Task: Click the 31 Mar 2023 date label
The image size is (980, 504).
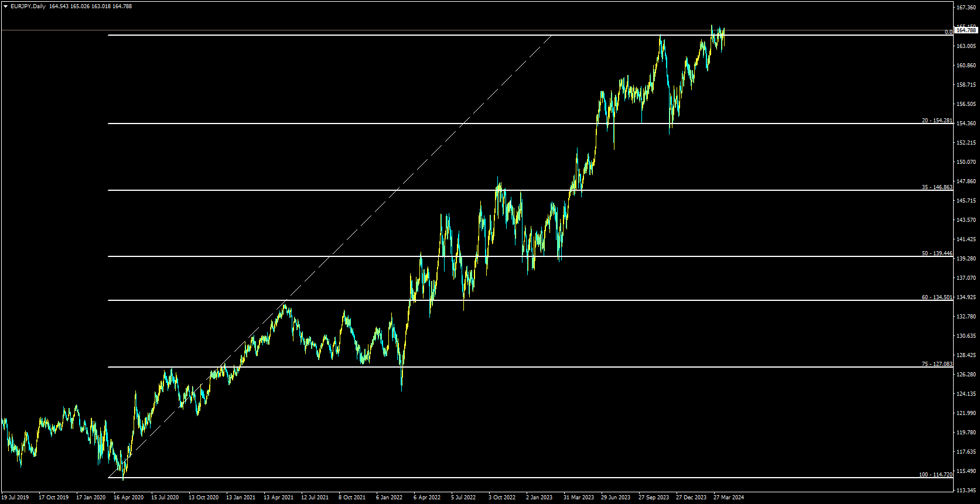Action: tap(579, 498)
